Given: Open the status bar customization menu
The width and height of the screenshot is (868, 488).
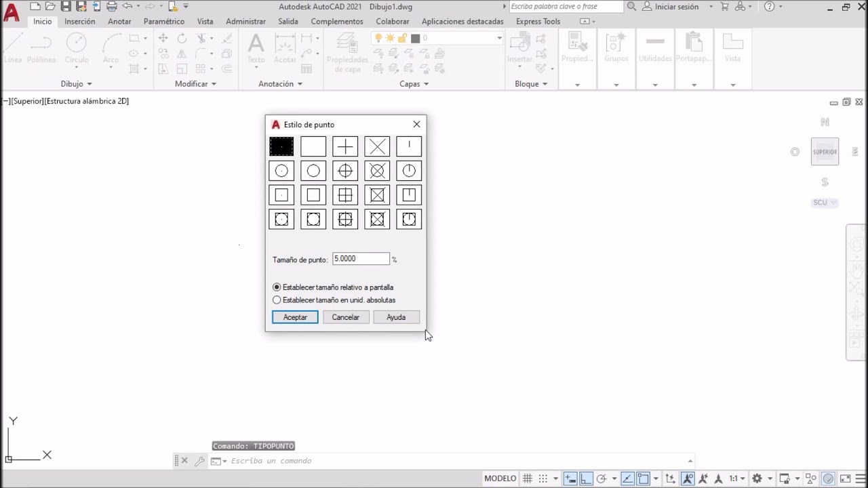Looking at the screenshot, I should tap(861, 479).
